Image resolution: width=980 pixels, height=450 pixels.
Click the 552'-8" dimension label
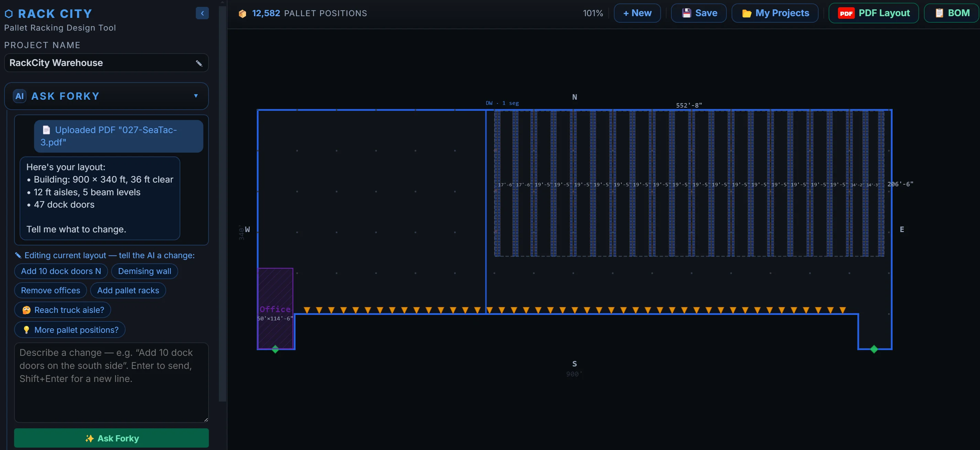[x=689, y=105]
